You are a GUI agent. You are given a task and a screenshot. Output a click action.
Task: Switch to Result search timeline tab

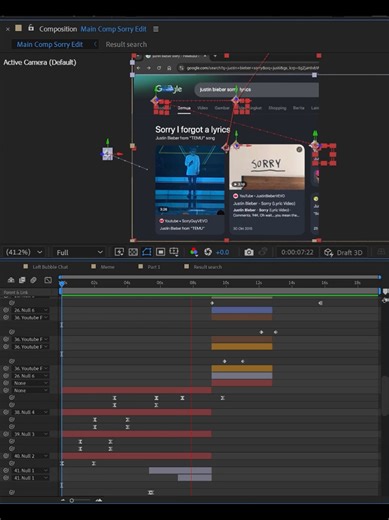[x=207, y=267]
